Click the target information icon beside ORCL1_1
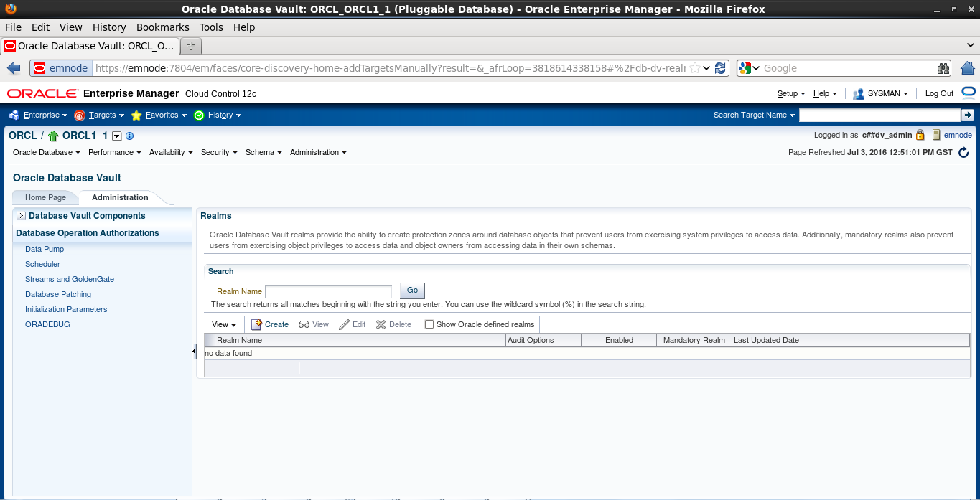 [129, 136]
